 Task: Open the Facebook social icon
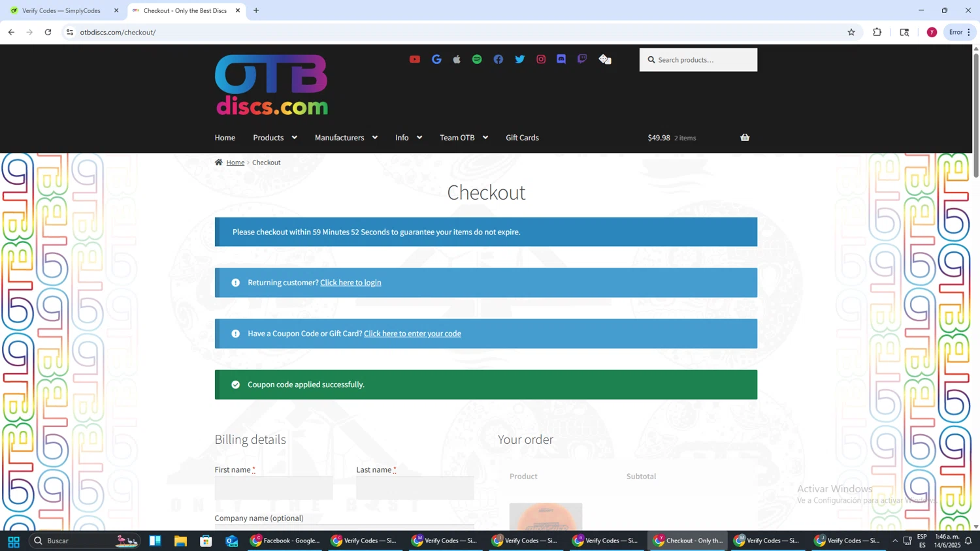498,59
